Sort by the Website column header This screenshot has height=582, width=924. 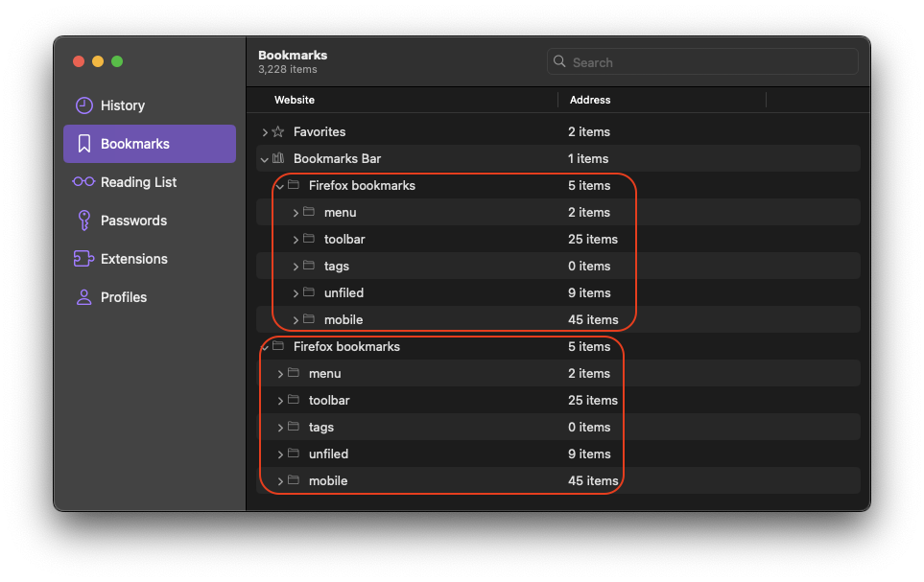[x=295, y=100]
